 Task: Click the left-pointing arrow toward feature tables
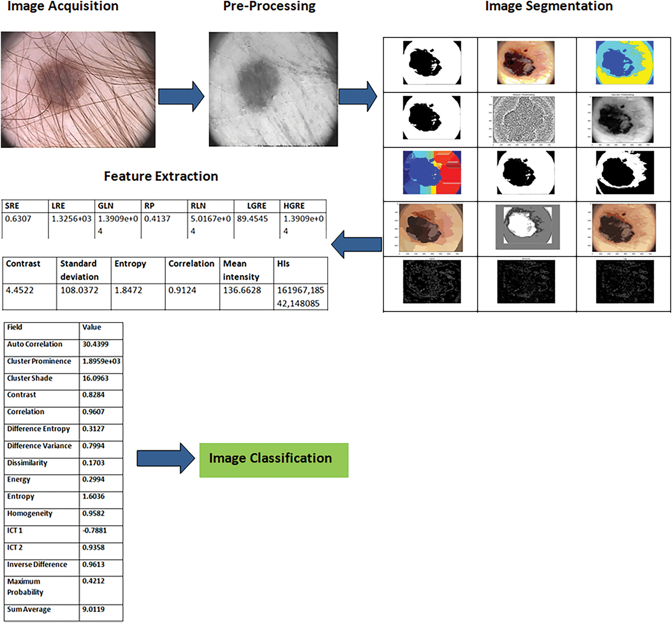click(356, 244)
